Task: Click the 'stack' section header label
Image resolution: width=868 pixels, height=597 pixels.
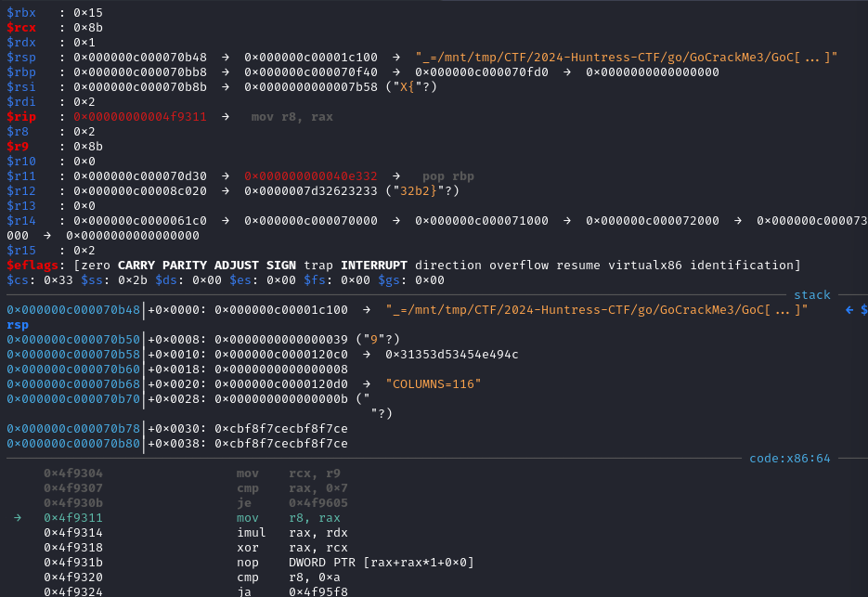Action: (811, 295)
